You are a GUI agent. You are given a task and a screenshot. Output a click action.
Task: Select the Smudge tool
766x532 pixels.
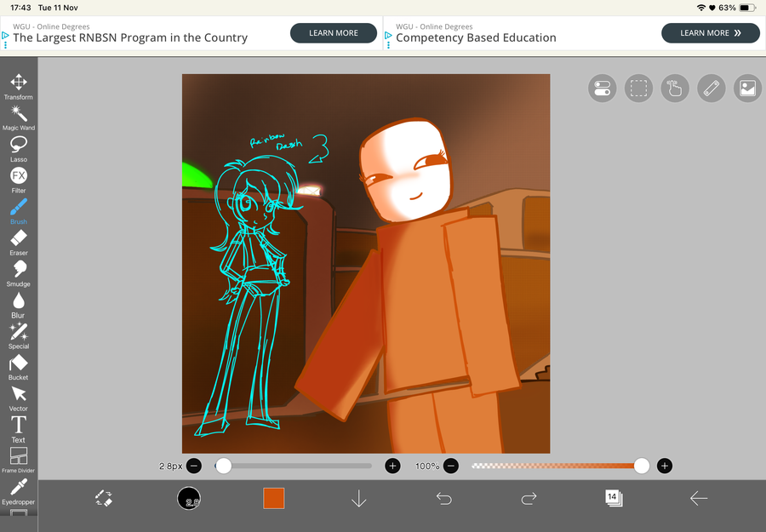(x=19, y=274)
